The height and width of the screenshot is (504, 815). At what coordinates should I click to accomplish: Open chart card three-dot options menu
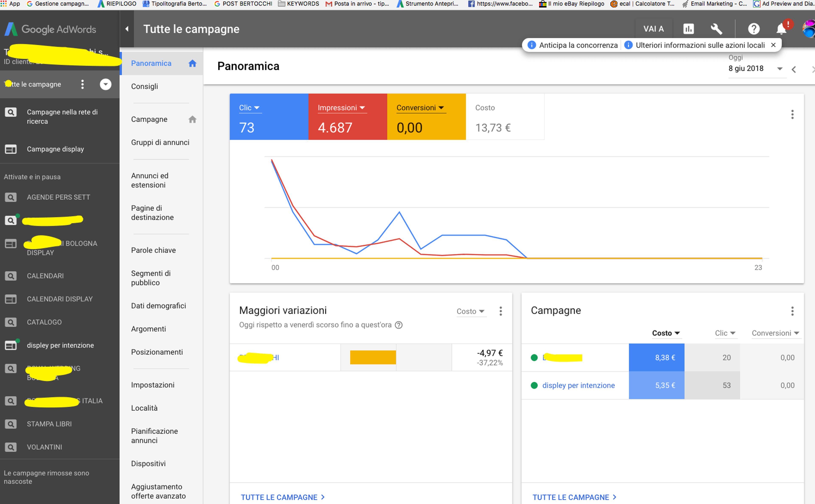(792, 114)
